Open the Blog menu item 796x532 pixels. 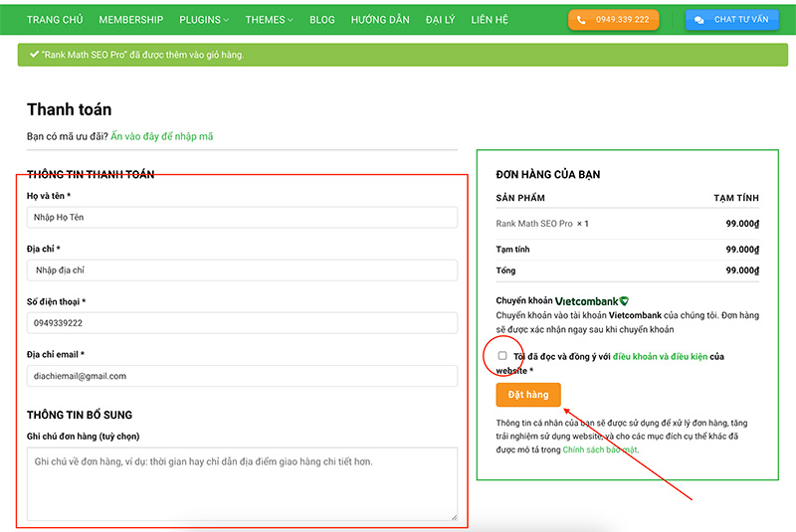pyautogui.click(x=322, y=19)
